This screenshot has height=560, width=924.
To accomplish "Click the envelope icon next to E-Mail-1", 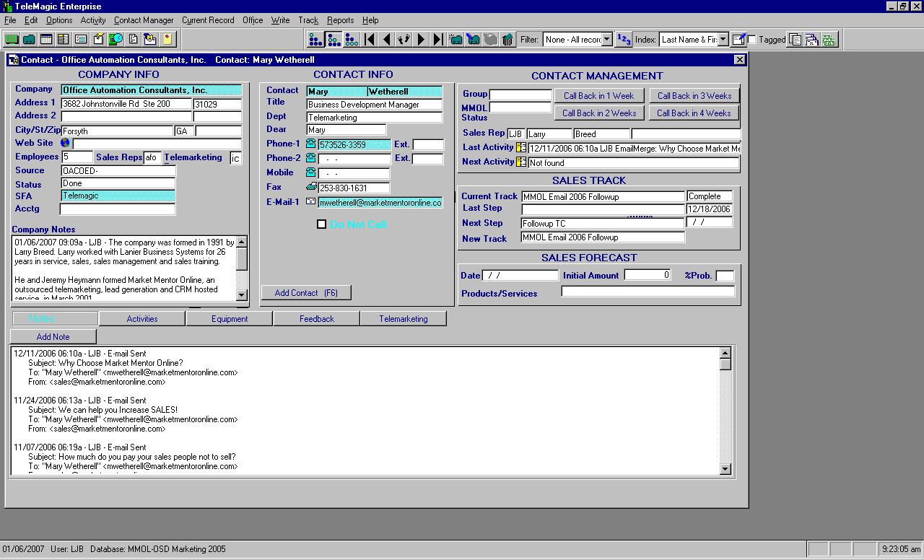I will (x=310, y=202).
